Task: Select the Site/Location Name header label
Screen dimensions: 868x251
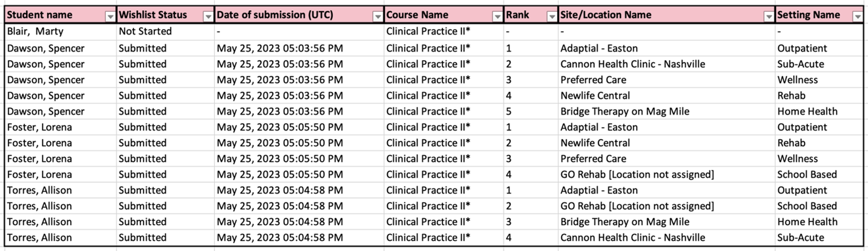Action: point(606,15)
